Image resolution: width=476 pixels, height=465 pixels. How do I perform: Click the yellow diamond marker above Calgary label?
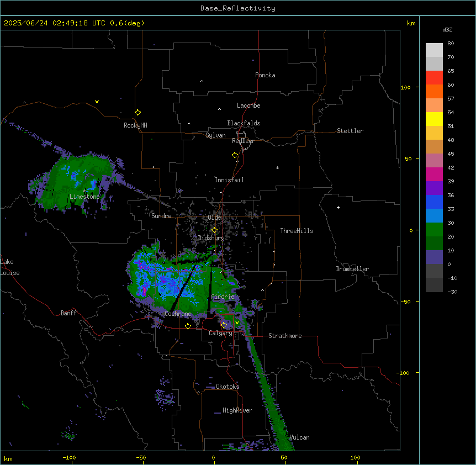[224, 325]
